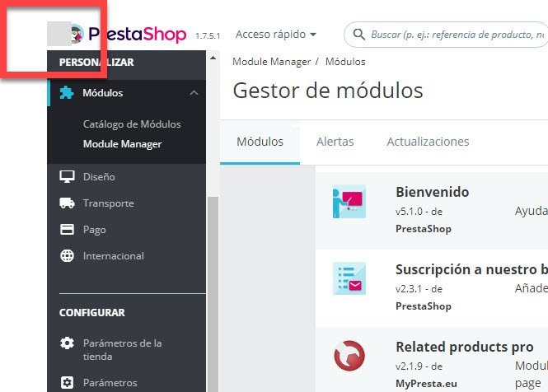548x392 pixels.
Task: Click the newsletter subscription module icon
Action: tap(349, 278)
